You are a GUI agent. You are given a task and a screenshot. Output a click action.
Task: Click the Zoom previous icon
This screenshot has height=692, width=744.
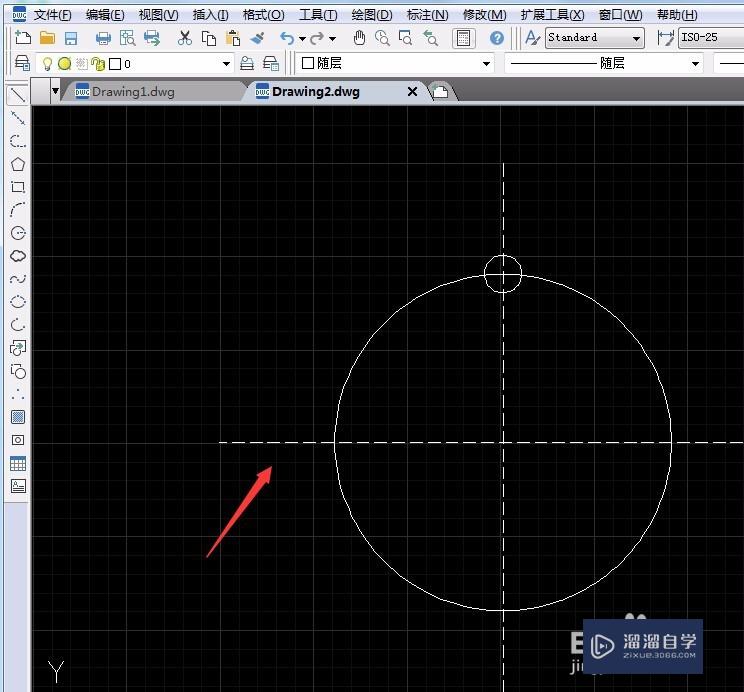(430, 38)
